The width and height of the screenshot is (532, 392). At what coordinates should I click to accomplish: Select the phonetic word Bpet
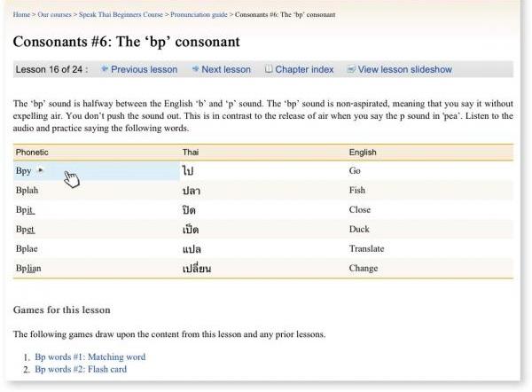click(x=25, y=229)
